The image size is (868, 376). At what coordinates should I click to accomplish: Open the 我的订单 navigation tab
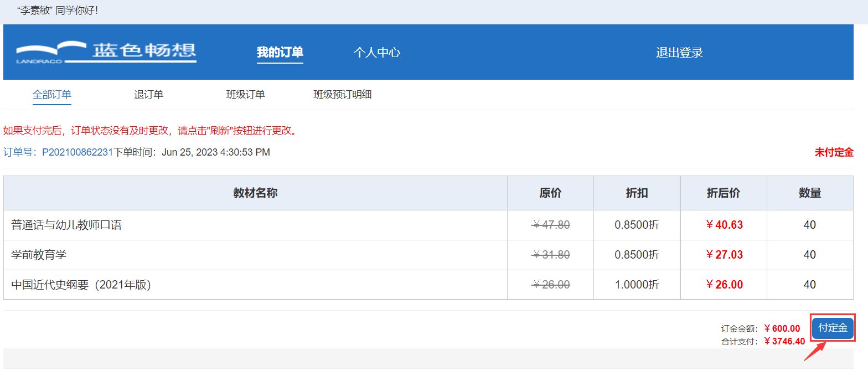tap(280, 53)
